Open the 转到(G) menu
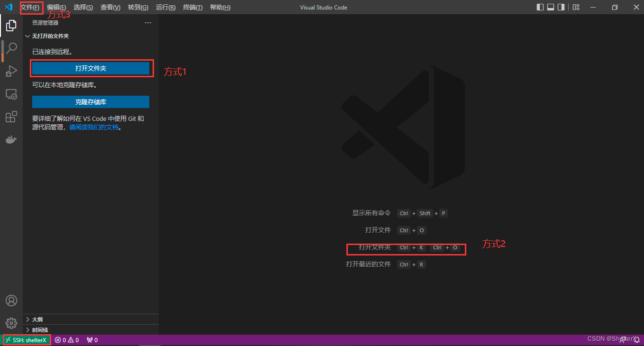This screenshot has width=644, height=346. coord(138,8)
